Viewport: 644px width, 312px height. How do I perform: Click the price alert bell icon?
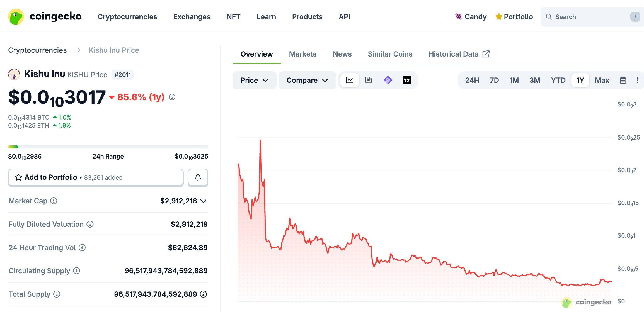coord(198,177)
